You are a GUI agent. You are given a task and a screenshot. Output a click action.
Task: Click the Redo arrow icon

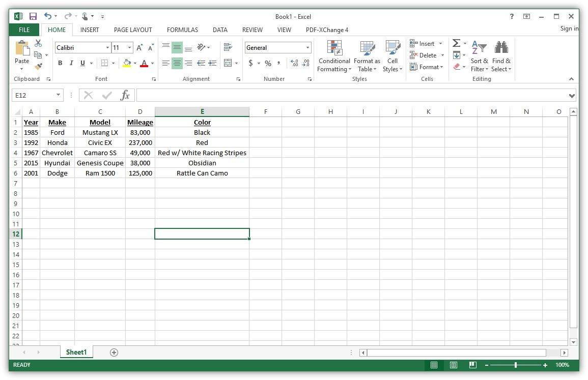(68, 16)
